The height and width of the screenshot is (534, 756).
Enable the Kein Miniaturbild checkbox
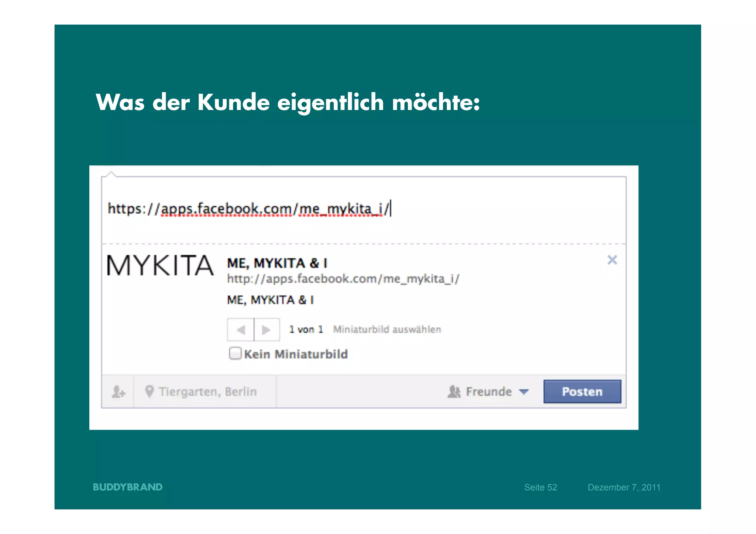(235, 353)
